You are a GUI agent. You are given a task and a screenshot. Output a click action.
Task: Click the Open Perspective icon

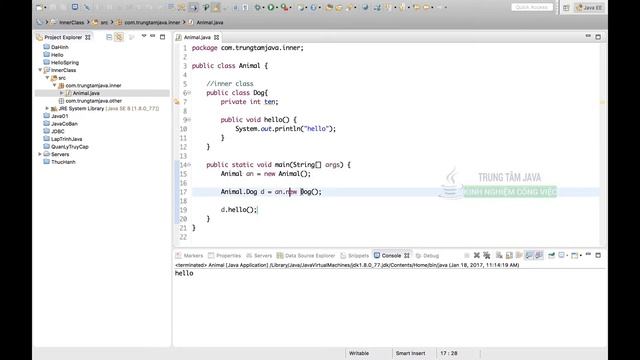(566, 8)
